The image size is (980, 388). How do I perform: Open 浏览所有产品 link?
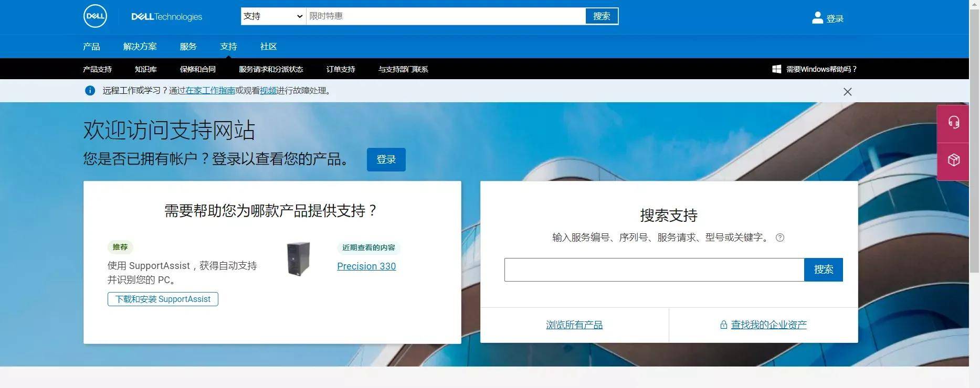574,325
